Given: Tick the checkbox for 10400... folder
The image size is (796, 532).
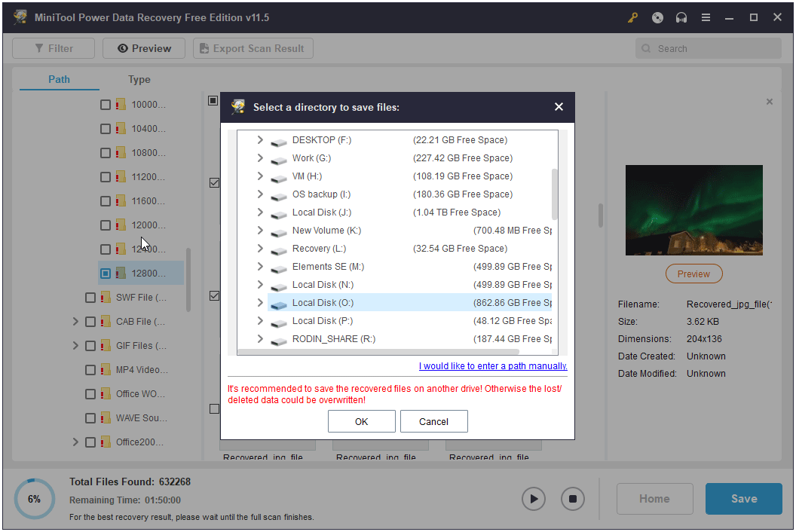Looking at the screenshot, I should pyautogui.click(x=105, y=128).
